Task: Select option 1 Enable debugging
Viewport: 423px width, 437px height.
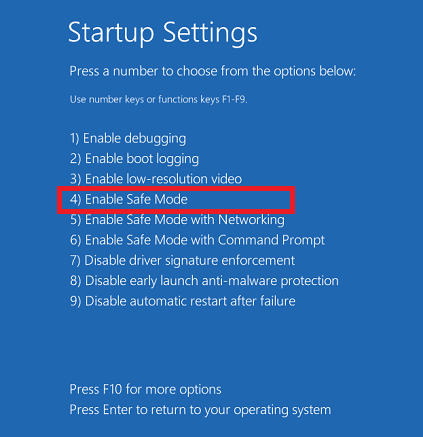Action: (128, 139)
